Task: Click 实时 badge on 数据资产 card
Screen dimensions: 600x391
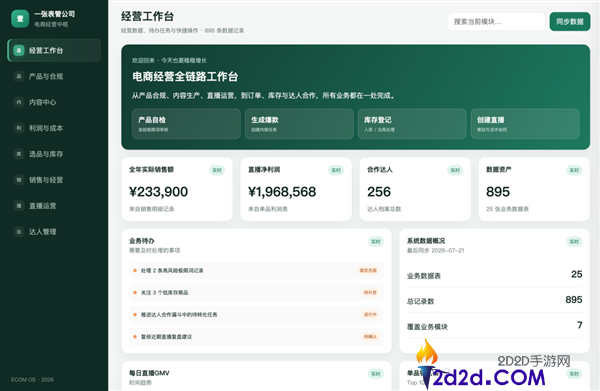Action: 574,170
